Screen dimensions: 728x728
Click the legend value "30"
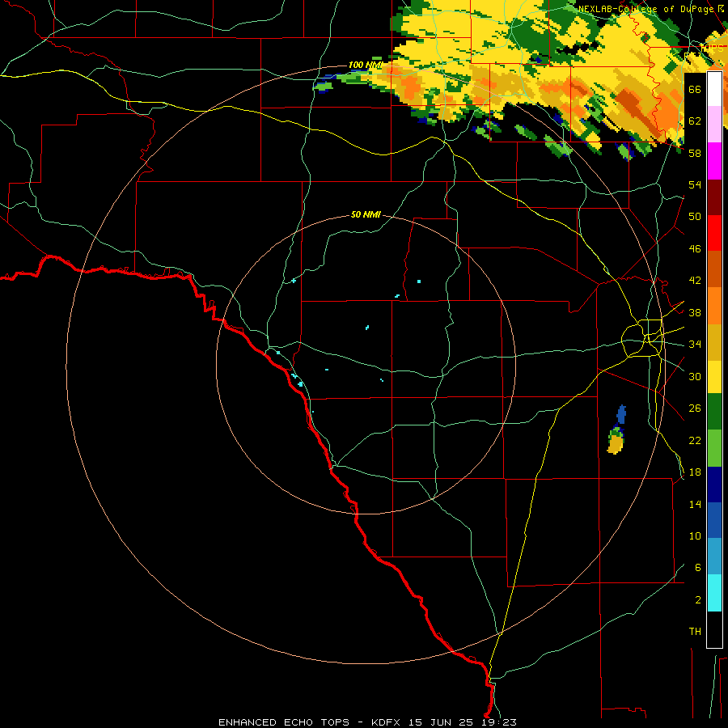click(x=695, y=376)
